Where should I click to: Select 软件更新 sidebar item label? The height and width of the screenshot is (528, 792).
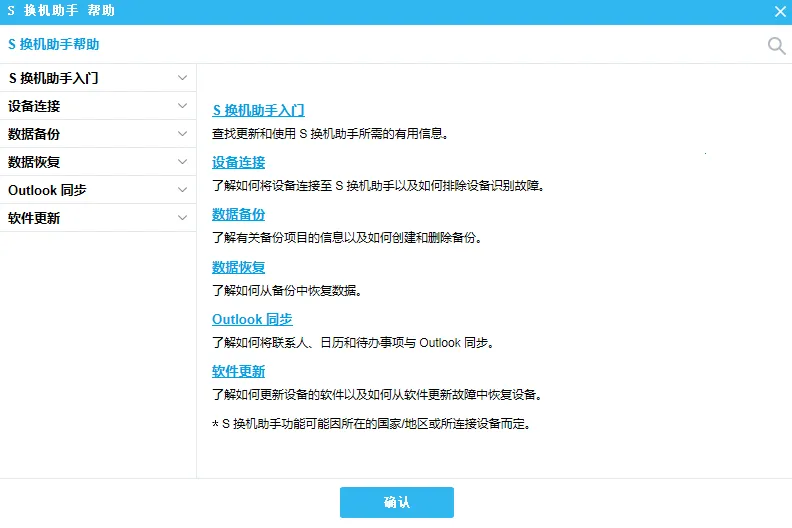pyautogui.click(x=34, y=218)
